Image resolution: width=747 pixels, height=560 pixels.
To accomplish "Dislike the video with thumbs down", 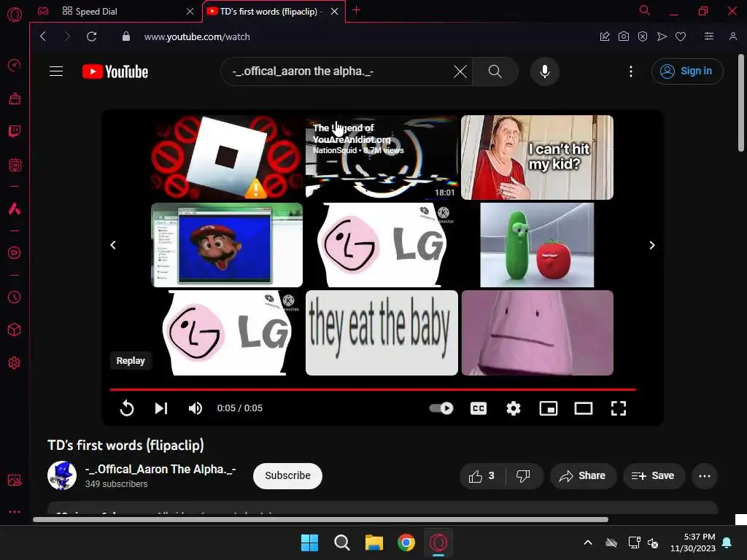I will point(523,475).
